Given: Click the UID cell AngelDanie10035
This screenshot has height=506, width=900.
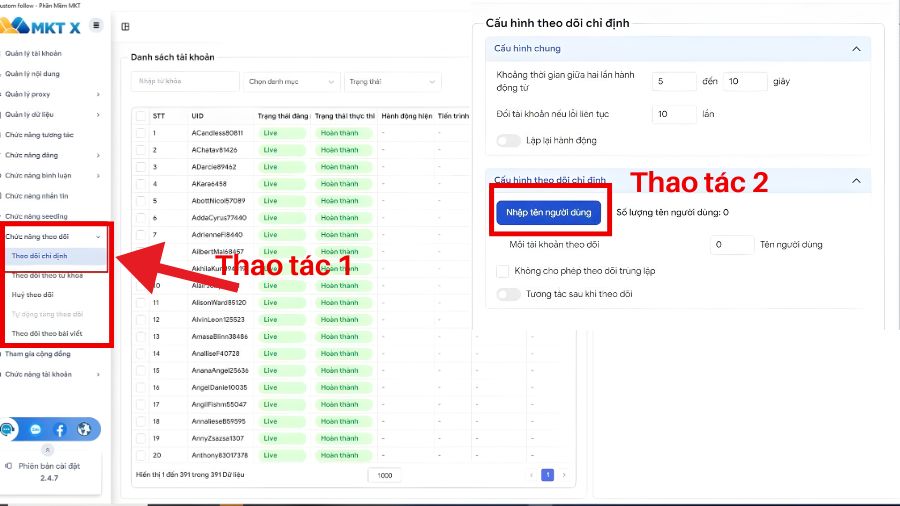Looking at the screenshot, I should [x=219, y=388].
